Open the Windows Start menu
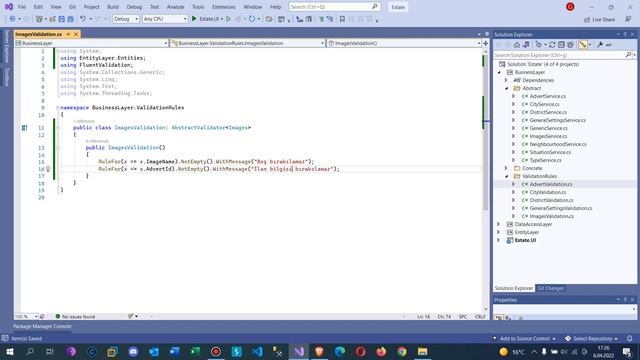This screenshot has height=360, width=640. click(x=9, y=351)
